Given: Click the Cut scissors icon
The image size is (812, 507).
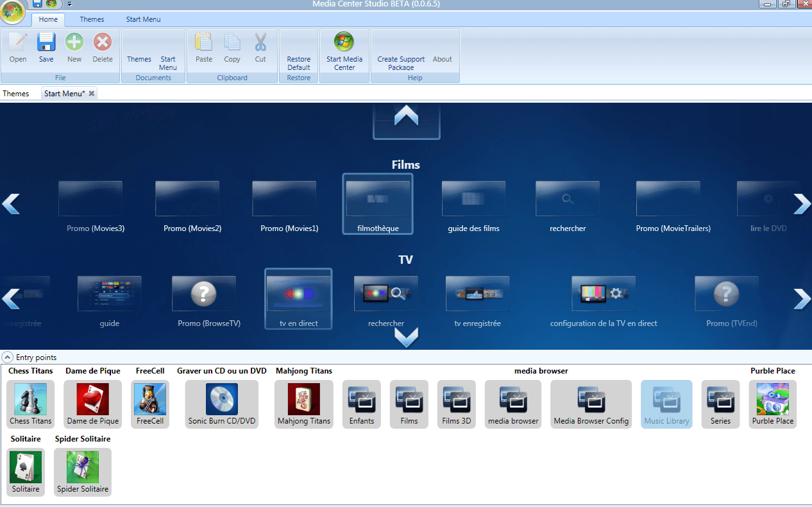Looking at the screenshot, I should click(260, 48).
